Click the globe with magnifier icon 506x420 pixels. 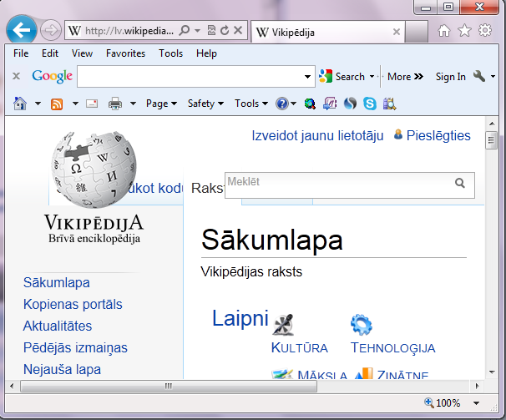coord(310,104)
